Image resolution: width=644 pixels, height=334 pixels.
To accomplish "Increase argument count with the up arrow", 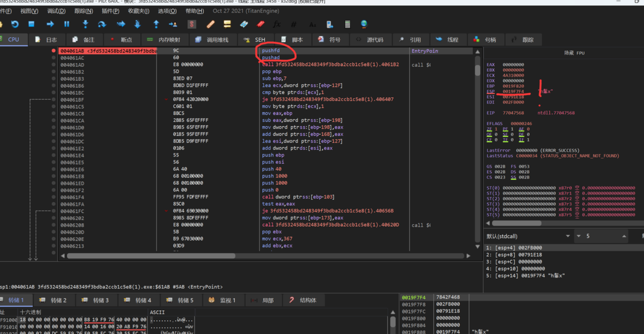I will (624, 236).
